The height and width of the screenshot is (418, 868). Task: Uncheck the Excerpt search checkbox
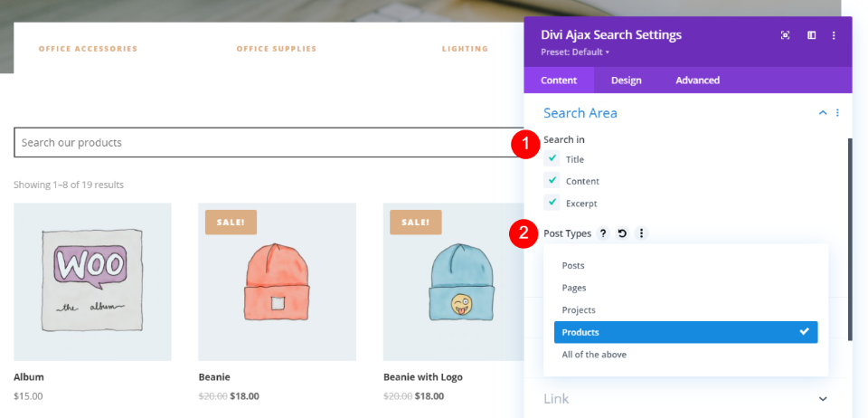coord(552,203)
